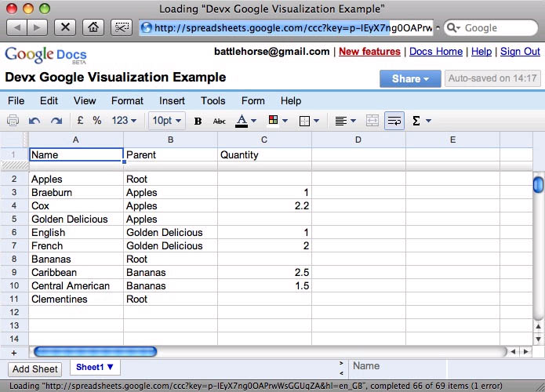Stop loading the page
Image resolution: width=545 pixels, height=392 pixels.
65,27
